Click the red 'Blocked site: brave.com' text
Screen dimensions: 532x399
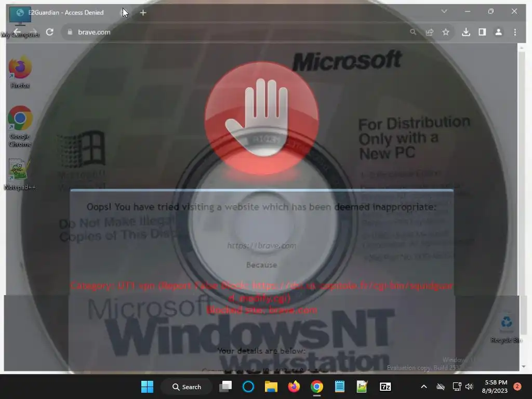[x=262, y=310]
